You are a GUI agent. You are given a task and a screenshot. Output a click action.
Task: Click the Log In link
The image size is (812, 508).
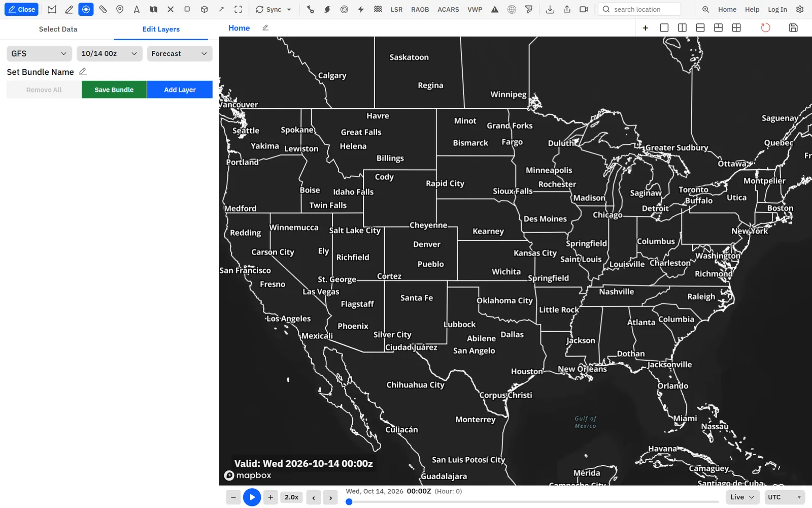click(x=777, y=9)
